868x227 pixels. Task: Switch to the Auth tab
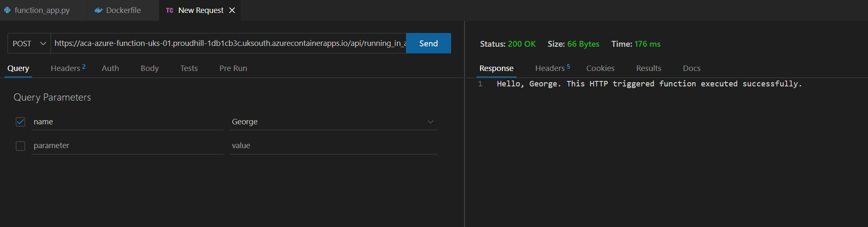(110, 68)
